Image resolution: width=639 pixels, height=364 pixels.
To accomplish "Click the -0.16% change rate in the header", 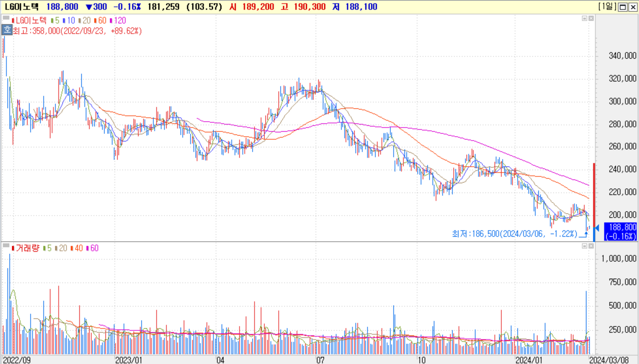I will click(127, 7).
